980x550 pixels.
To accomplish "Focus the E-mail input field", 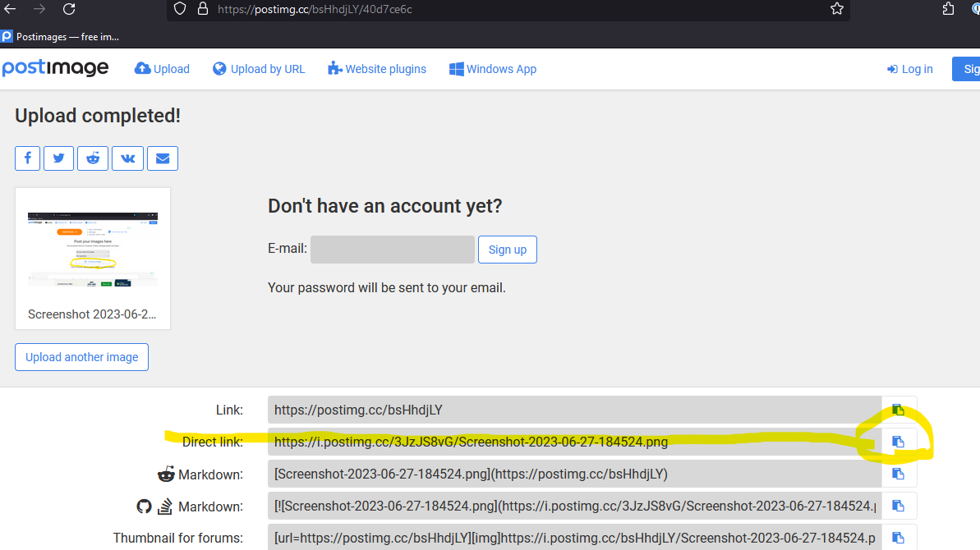I will [x=393, y=249].
